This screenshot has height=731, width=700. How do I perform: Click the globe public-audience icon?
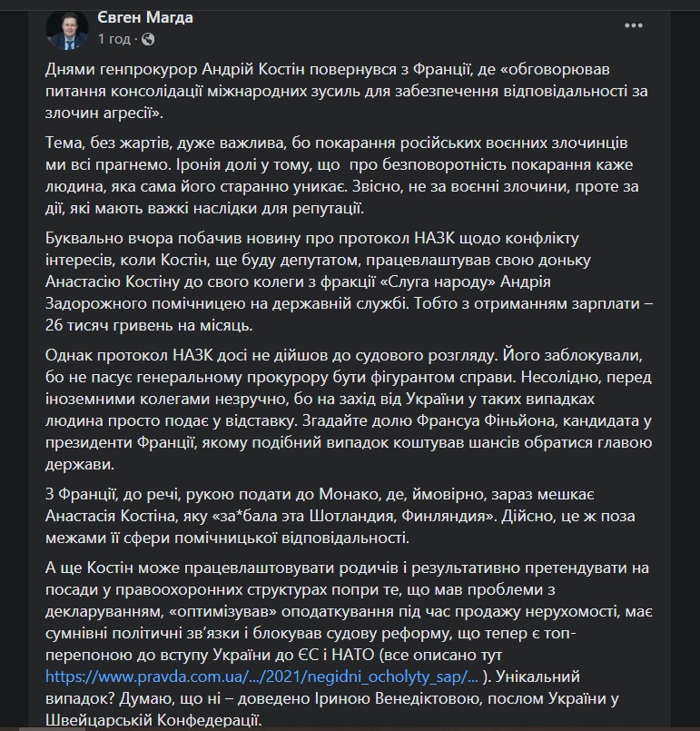click(149, 39)
